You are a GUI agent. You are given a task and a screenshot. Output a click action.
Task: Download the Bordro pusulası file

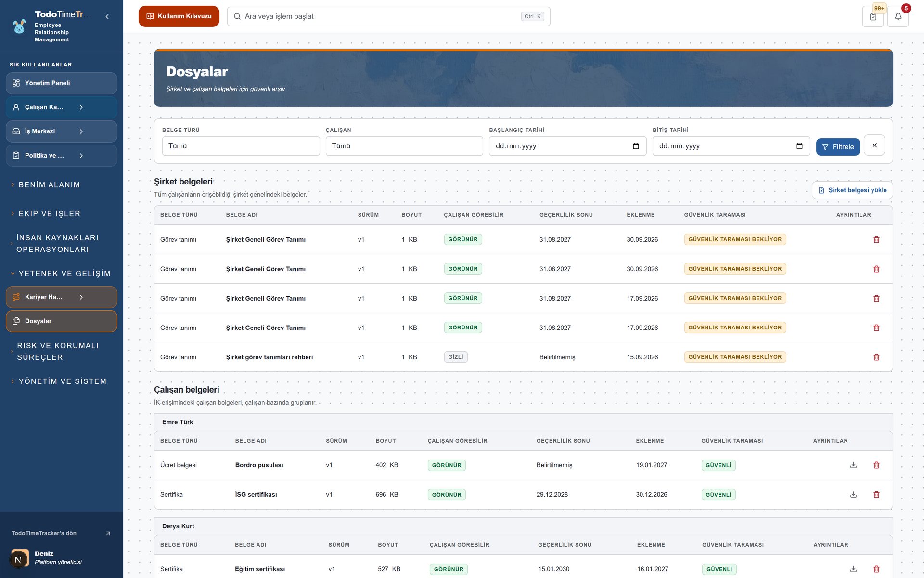coord(853,465)
